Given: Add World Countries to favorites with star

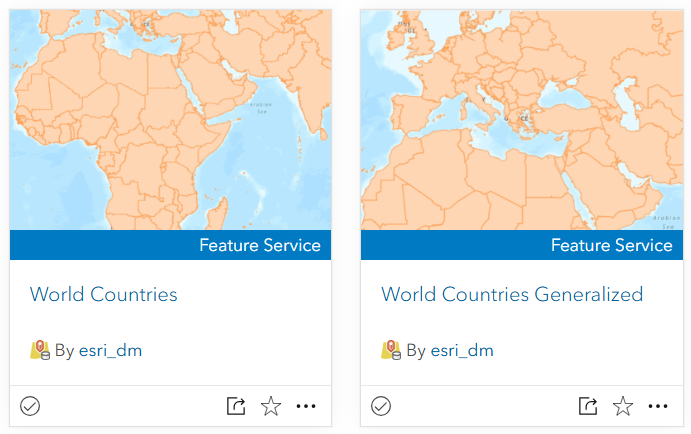Looking at the screenshot, I should pos(271,406).
